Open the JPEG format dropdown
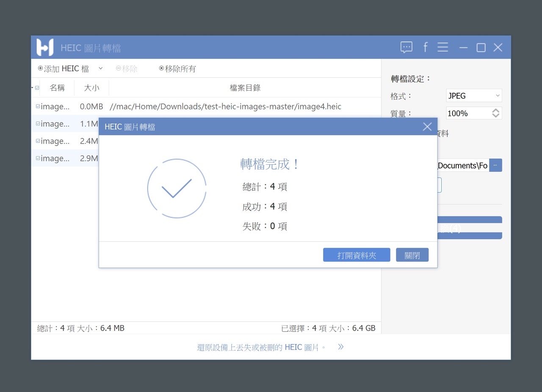Image resolution: width=542 pixels, height=392 pixels. tap(474, 96)
